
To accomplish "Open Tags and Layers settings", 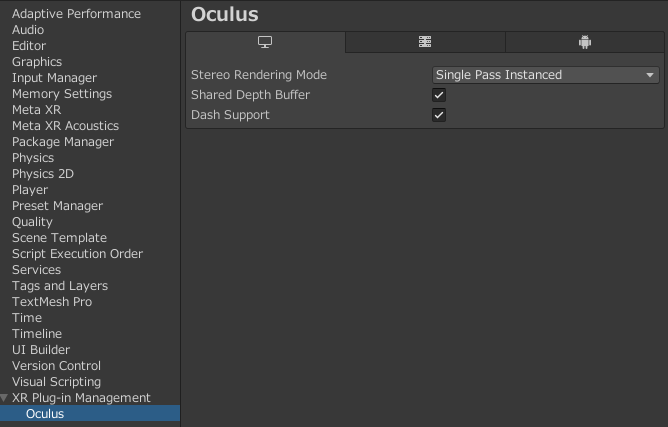I will [60, 286].
